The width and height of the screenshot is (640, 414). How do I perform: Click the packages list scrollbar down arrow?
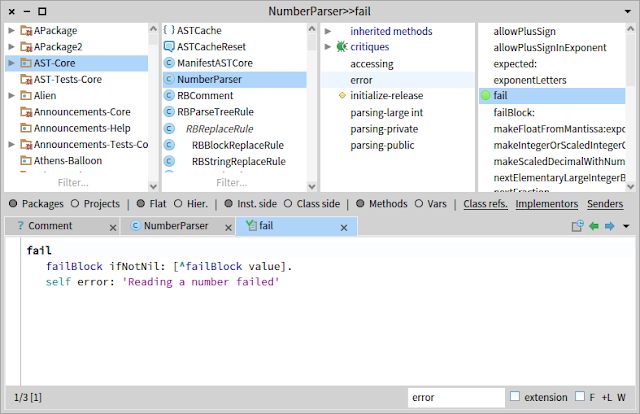(153, 187)
